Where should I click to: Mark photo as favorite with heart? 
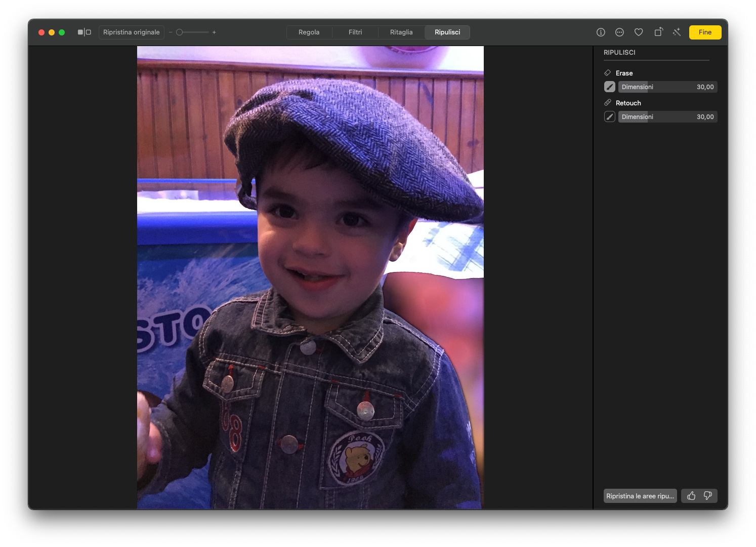pos(639,32)
